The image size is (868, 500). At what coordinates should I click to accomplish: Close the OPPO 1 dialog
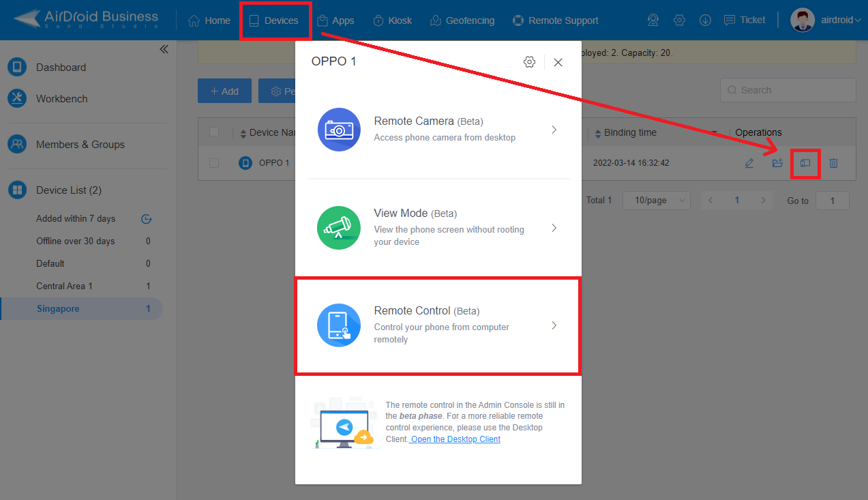tap(558, 62)
